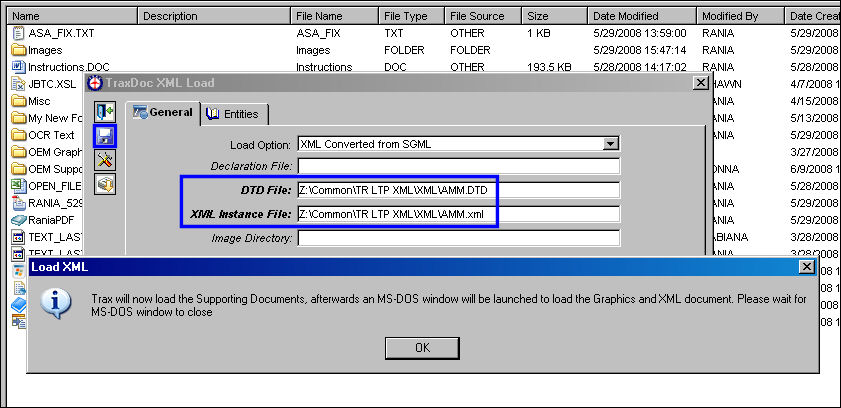841x408 pixels.
Task: Sort by the File Type column header
Action: (412, 16)
